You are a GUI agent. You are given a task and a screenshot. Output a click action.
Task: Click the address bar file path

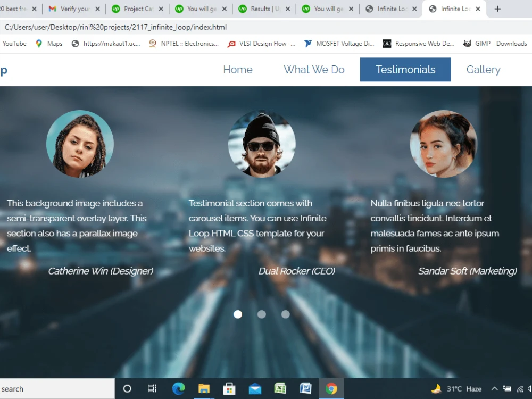click(115, 27)
